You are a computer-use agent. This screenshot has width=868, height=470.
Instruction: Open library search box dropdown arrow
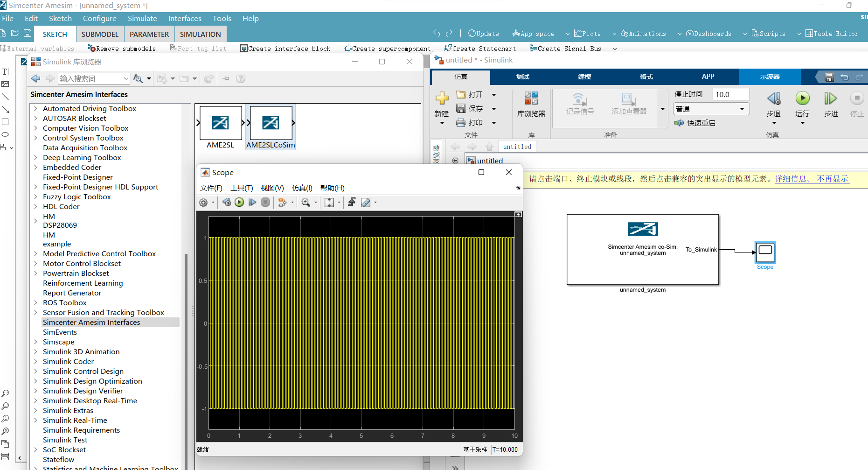pyautogui.click(x=126, y=78)
